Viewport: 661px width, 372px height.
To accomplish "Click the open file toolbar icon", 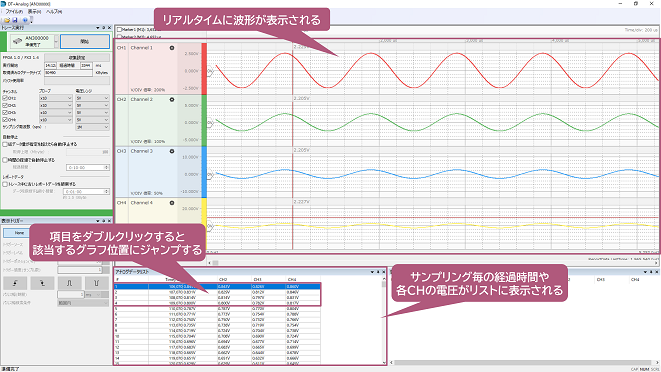I will tap(7, 20).
